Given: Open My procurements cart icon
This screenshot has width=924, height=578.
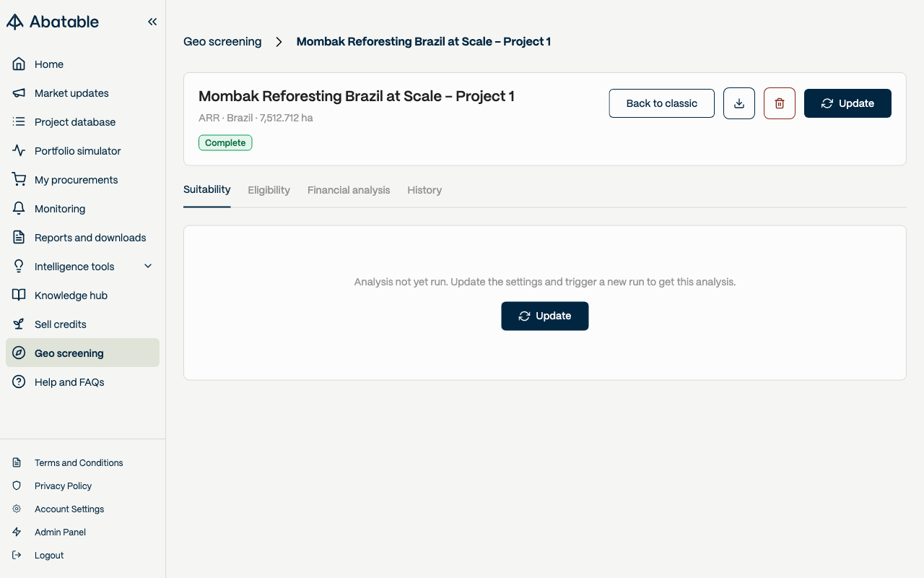Looking at the screenshot, I should [x=19, y=180].
